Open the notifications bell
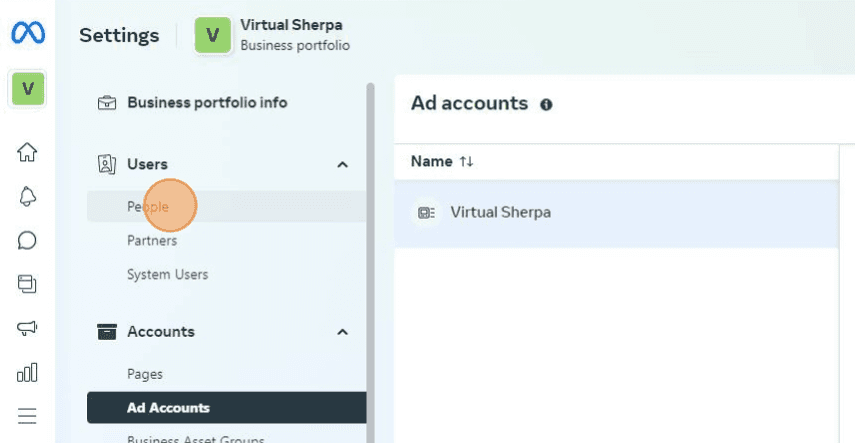The height and width of the screenshot is (443, 855). click(27, 196)
